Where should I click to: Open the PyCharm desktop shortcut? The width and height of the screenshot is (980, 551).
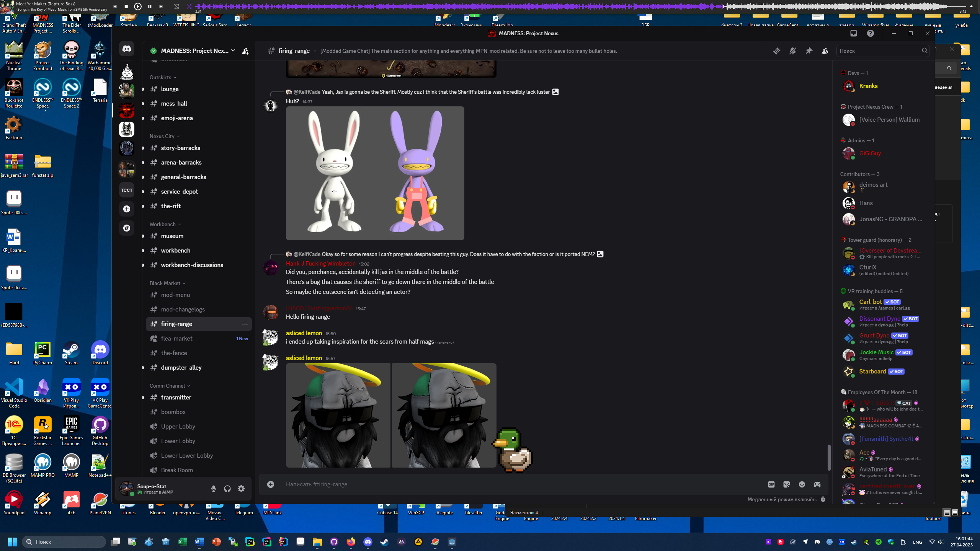(42, 354)
